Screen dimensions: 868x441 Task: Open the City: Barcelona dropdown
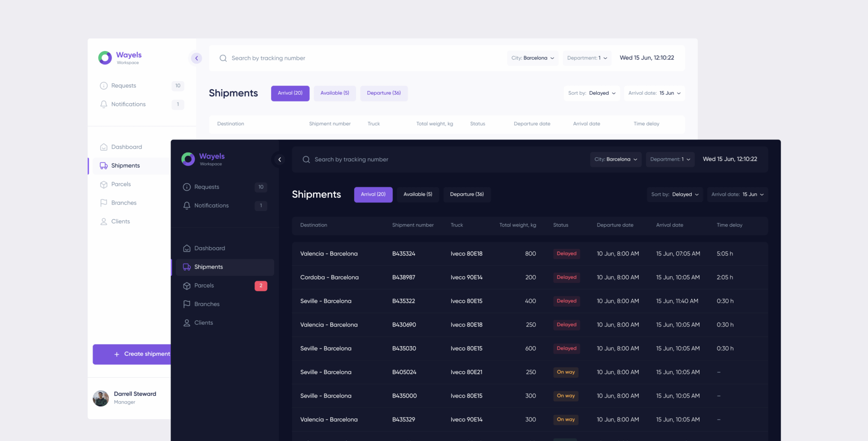pyautogui.click(x=615, y=159)
